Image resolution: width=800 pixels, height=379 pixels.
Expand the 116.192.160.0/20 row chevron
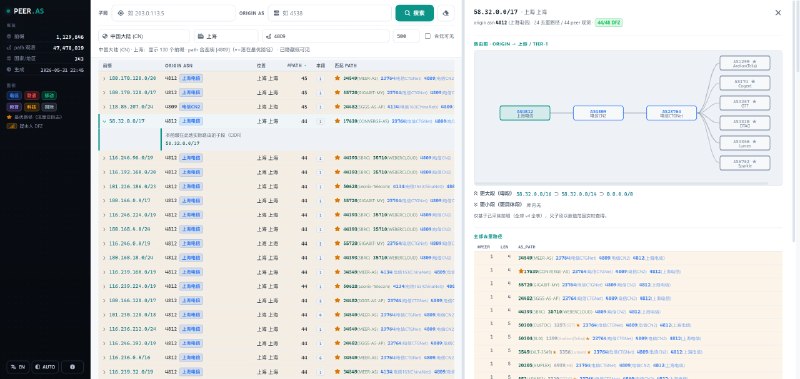click(105, 172)
